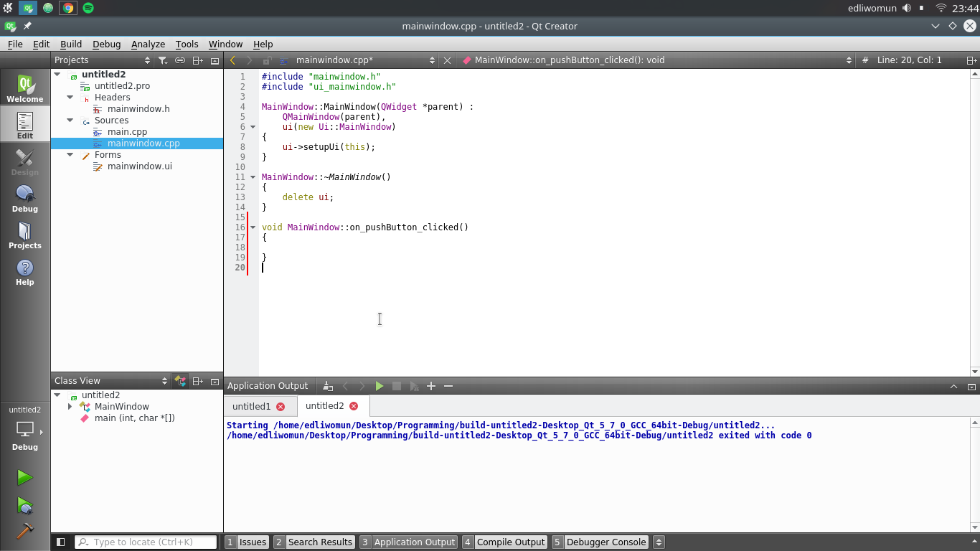The width and height of the screenshot is (980, 551).
Task: Build the project with the hammer icon
Action: point(25,531)
